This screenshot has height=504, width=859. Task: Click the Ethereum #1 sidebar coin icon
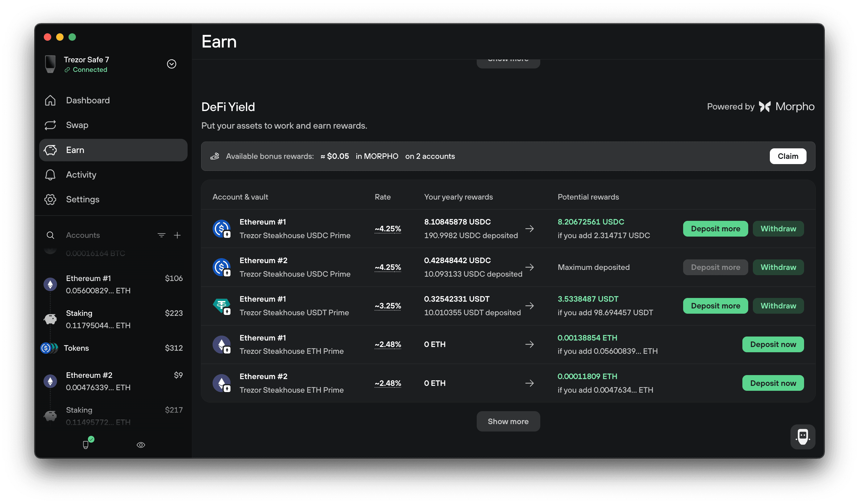coord(50,284)
